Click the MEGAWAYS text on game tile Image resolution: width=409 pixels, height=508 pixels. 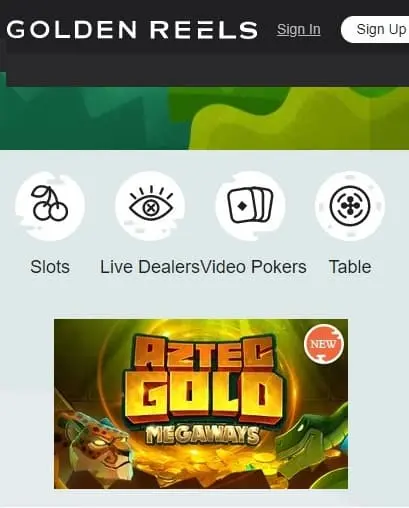pyautogui.click(x=202, y=435)
